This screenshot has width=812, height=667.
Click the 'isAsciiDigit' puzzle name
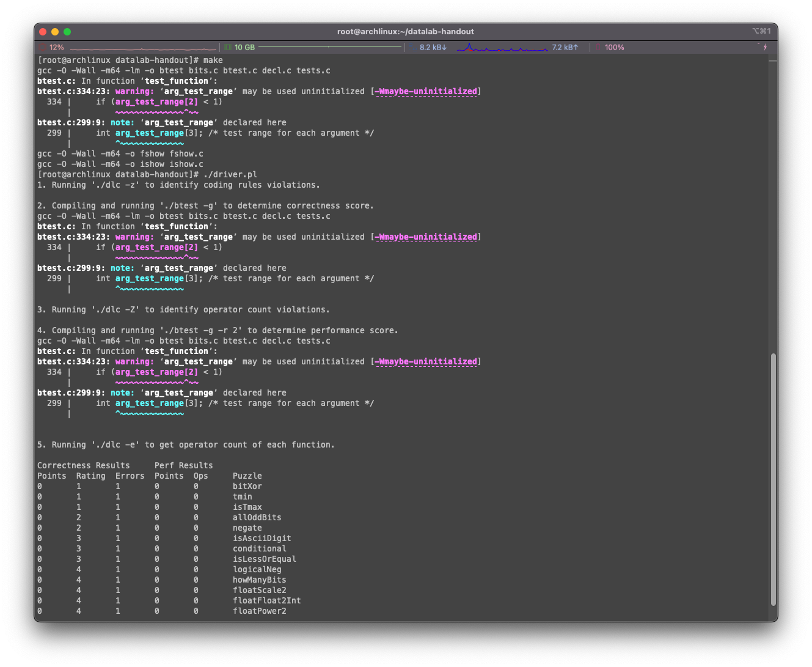click(262, 538)
